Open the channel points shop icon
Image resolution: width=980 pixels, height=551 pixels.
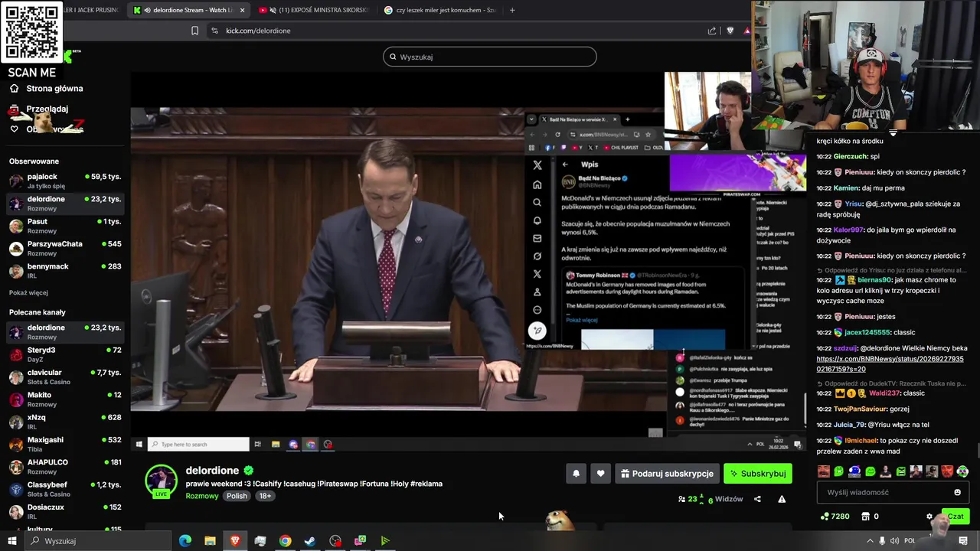(x=866, y=517)
